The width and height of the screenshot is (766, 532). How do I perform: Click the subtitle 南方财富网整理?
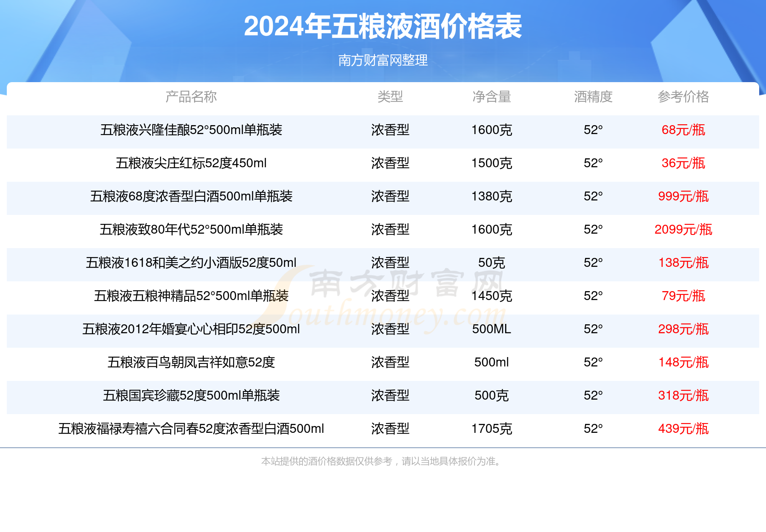coord(383,60)
